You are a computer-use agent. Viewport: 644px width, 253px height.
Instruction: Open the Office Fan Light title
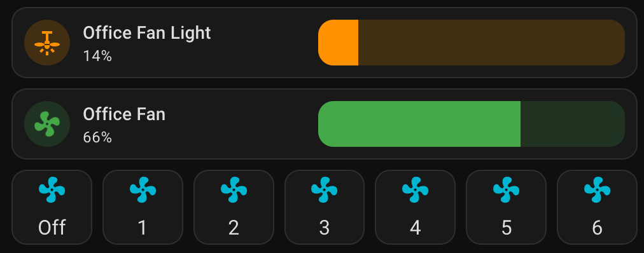pos(146,33)
